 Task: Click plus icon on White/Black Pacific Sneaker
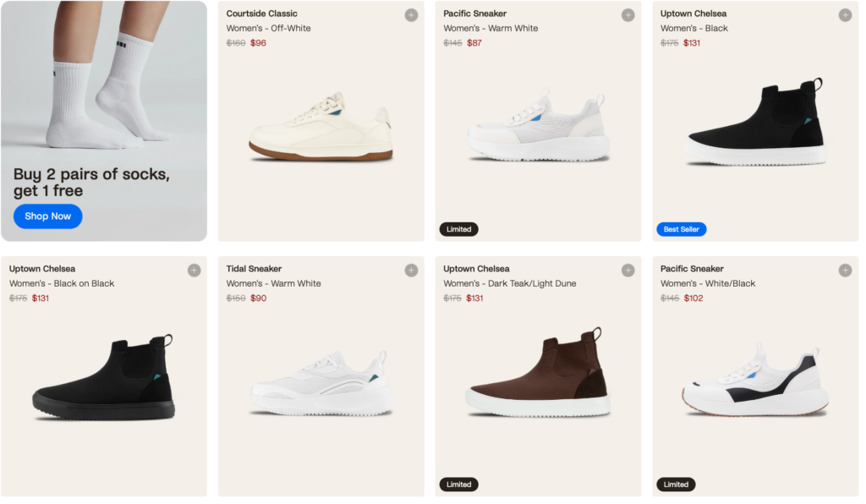click(845, 271)
